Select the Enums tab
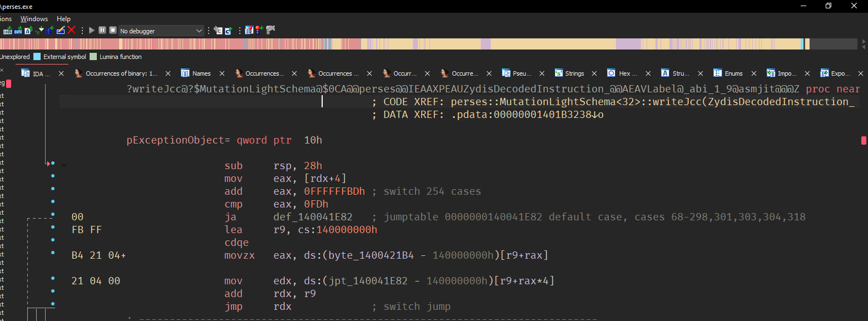This screenshot has width=868, height=321. [x=733, y=73]
